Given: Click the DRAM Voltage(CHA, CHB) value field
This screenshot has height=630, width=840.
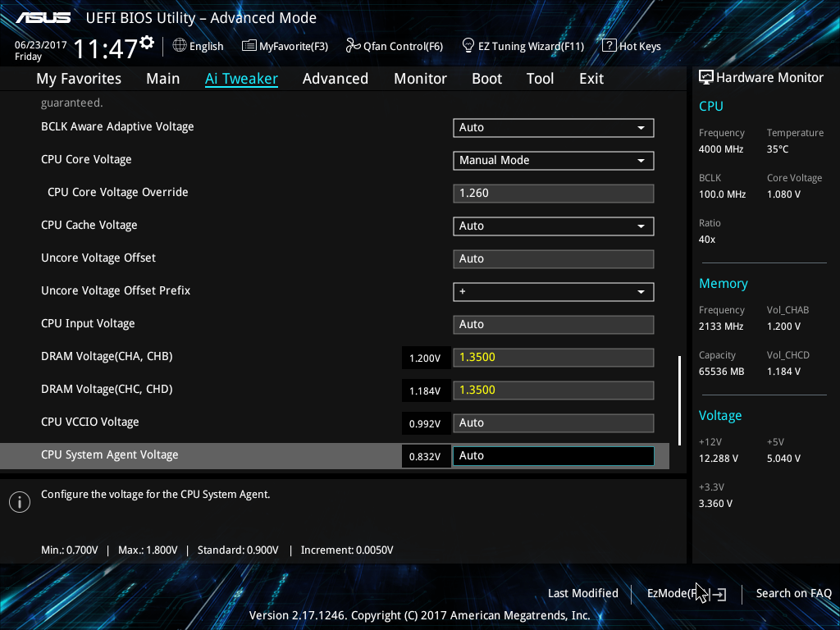Looking at the screenshot, I should coord(554,358).
